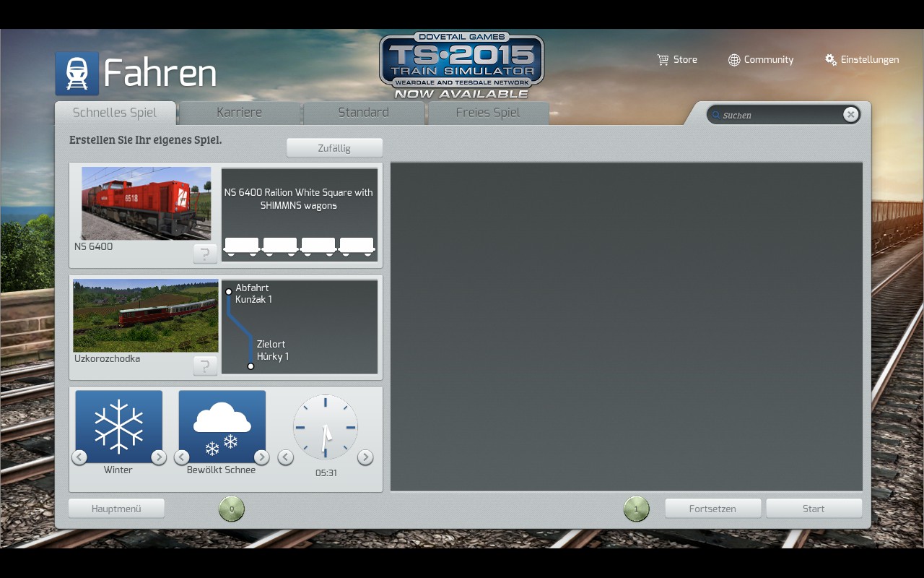Click the green badge numbered 1
The width and height of the screenshot is (924, 578).
coord(636,509)
